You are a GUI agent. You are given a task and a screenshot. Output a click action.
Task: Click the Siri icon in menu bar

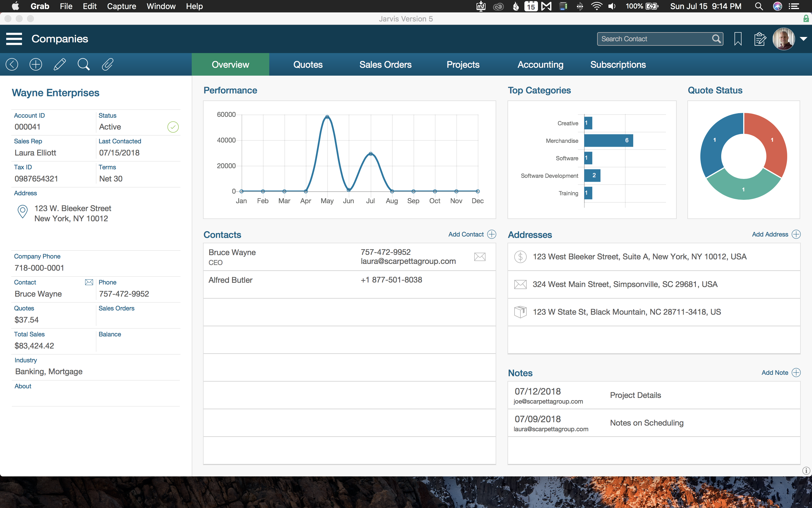(777, 6)
